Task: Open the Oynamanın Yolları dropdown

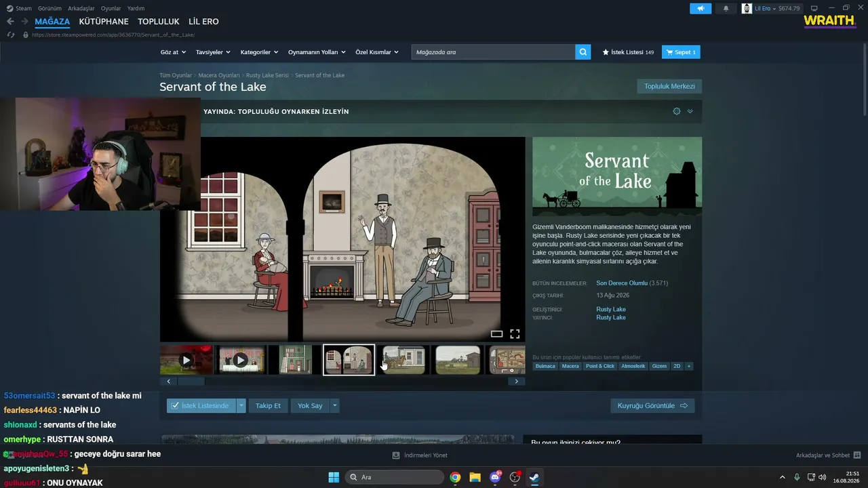Action: (x=317, y=52)
